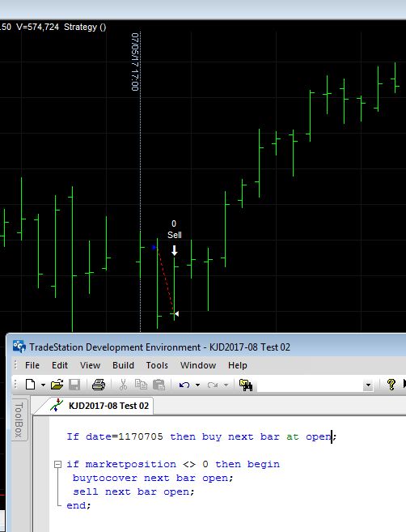Click the 'sell next bar open;' code line
This screenshot has width=406, height=532.
coord(133,492)
